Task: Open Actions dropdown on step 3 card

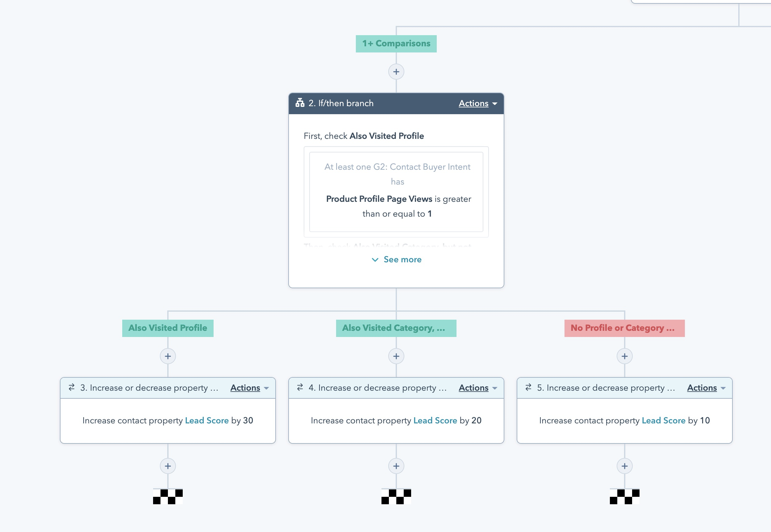Action: click(249, 388)
